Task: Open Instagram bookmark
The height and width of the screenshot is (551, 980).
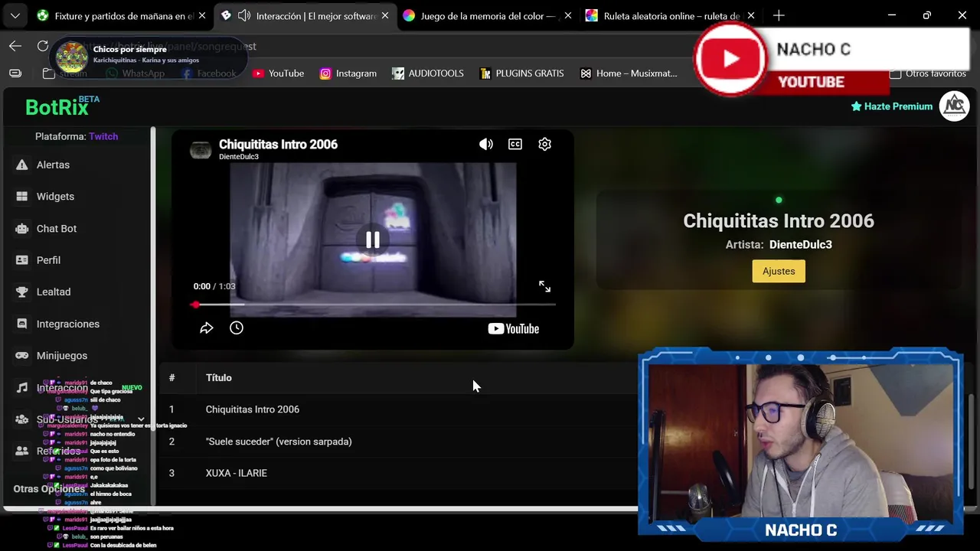Action: pyautogui.click(x=348, y=73)
